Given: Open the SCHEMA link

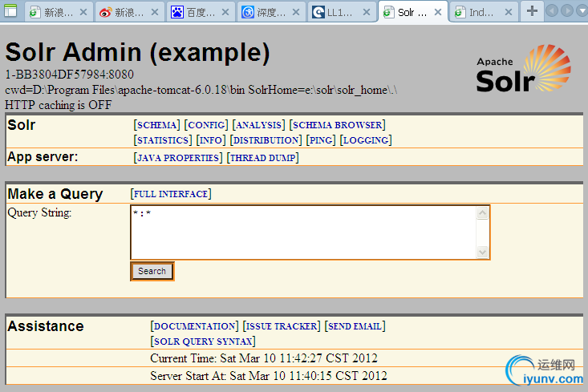Looking at the screenshot, I should 156,125.
